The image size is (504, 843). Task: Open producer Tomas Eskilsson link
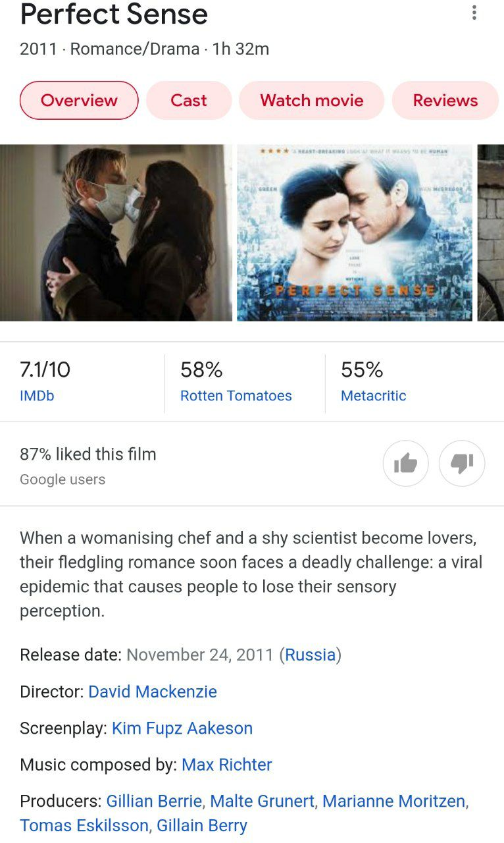(84, 825)
